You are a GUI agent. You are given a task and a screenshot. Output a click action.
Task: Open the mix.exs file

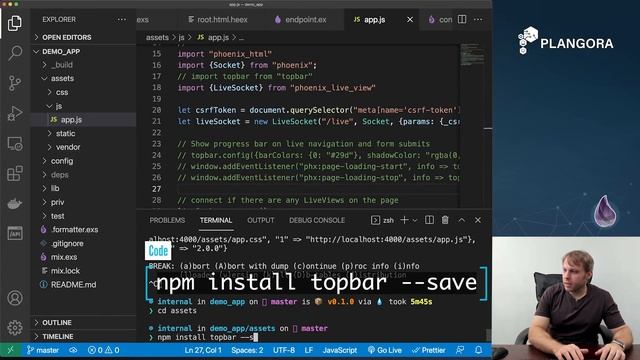tap(84, 257)
